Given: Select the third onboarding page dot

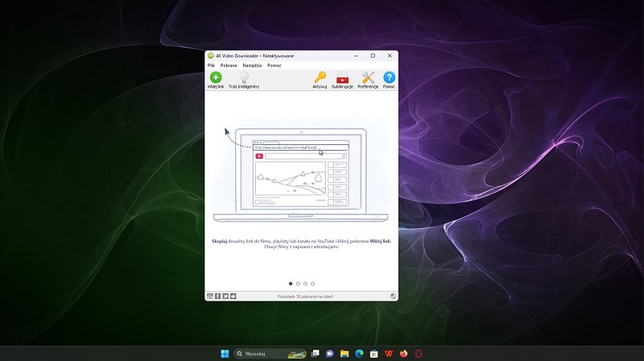Looking at the screenshot, I should (x=305, y=284).
